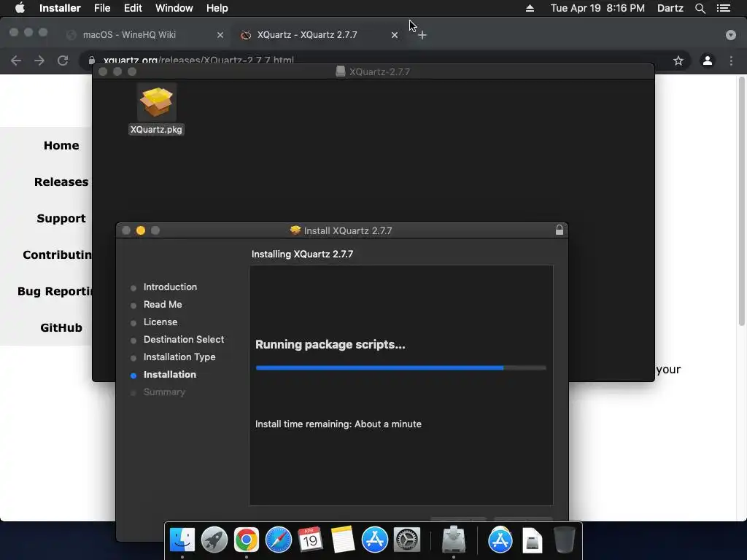The height and width of the screenshot is (560, 747).
Task: Click the XQuartz-2.7.7 Finder window title
Action: 379,71
